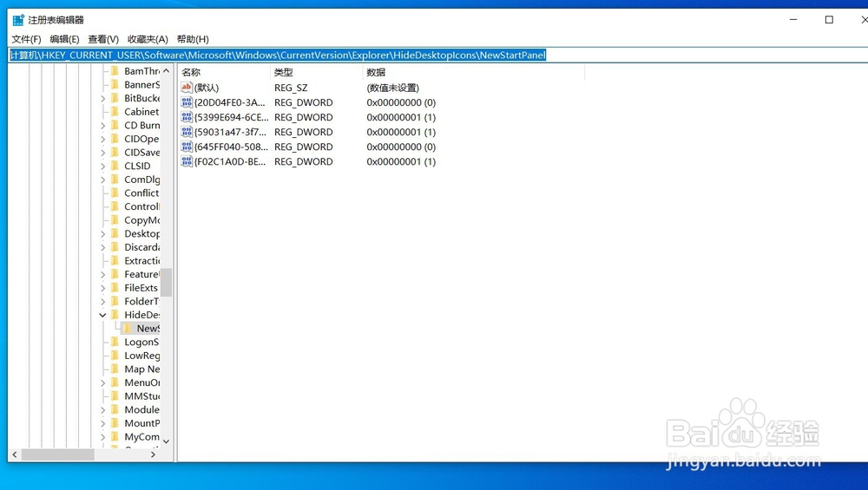Click the CLSID folder icon
The height and width of the screenshot is (490, 868).
pyautogui.click(x=115, y=166)
